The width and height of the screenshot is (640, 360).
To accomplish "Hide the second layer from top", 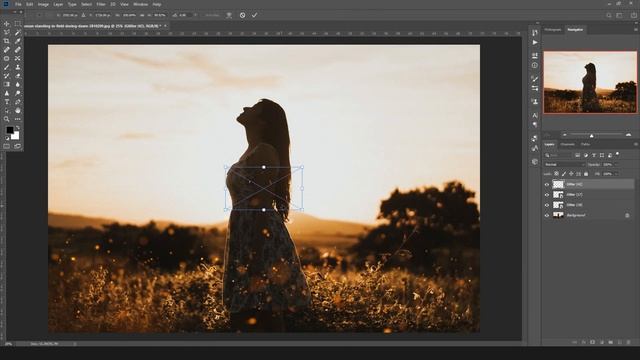I will pyautogui.click(x=547, y=195).
